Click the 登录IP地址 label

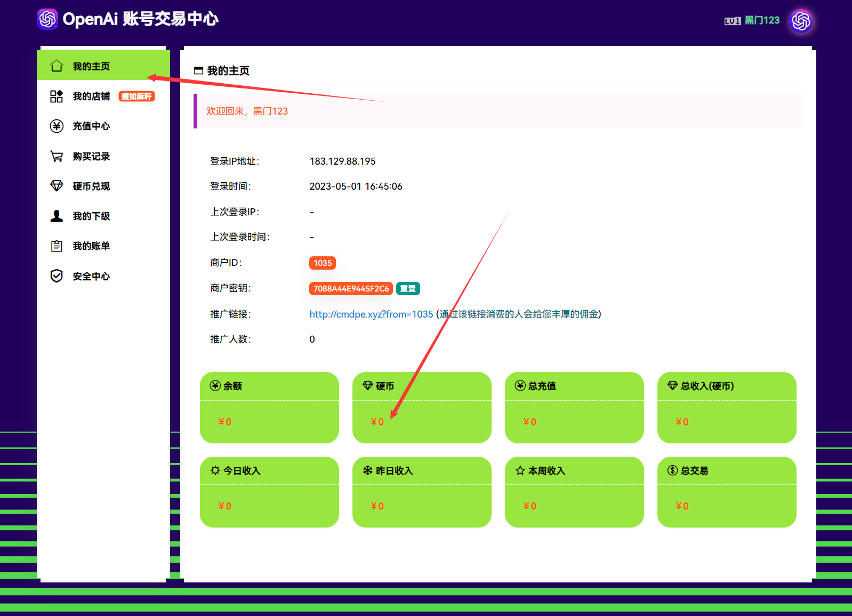235,161
